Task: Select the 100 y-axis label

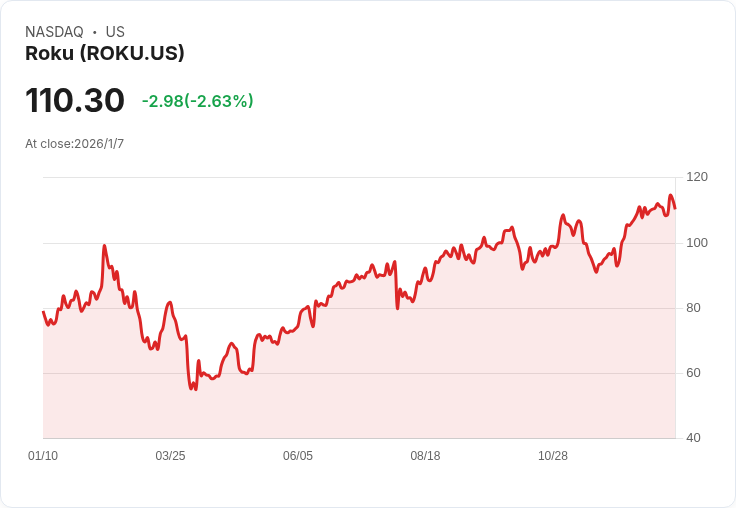Action: pyautogui.click(x=697, y=243)
